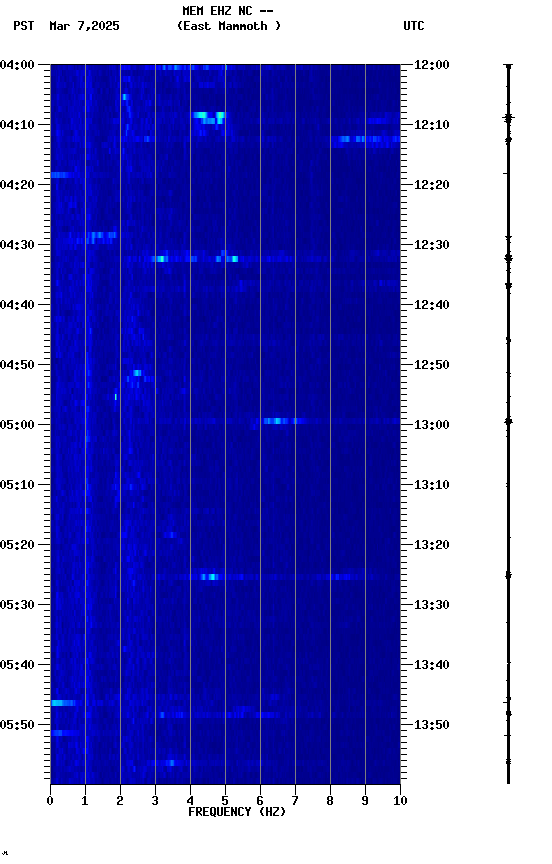The width and height of the screenshot is (552, 864).
Task: Click the frequency axis tick label '10'
Action: coord(400,801)
